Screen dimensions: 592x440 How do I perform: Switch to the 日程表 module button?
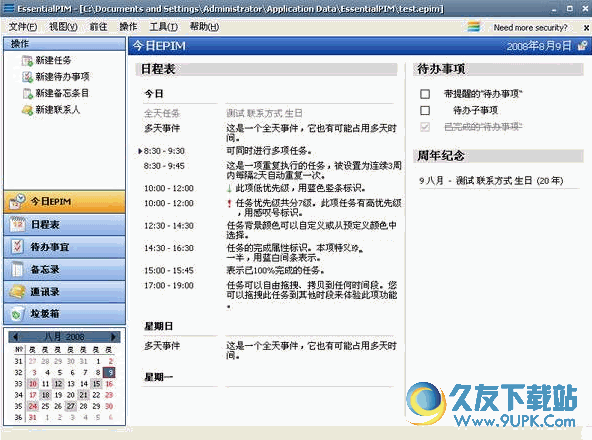click(x=65, y=224)
